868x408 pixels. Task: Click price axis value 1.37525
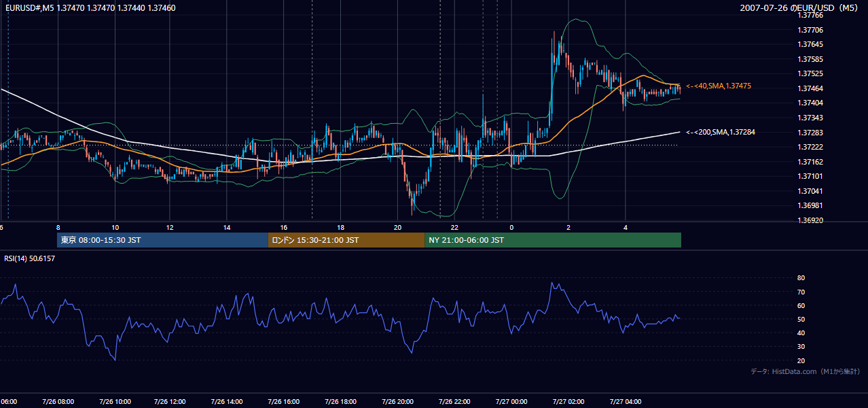pos(810,73)
